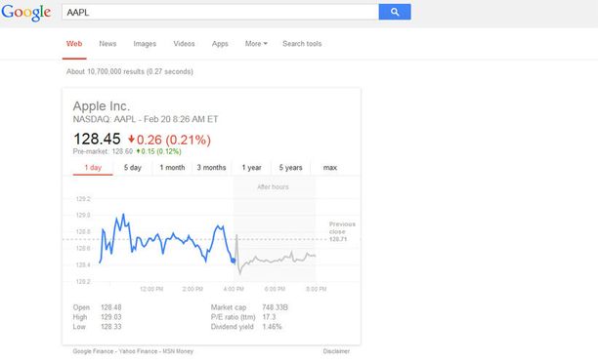This screenshot has height=364, width=598.
Task: Show the 1 month chart range
Action: pos(172,168)
